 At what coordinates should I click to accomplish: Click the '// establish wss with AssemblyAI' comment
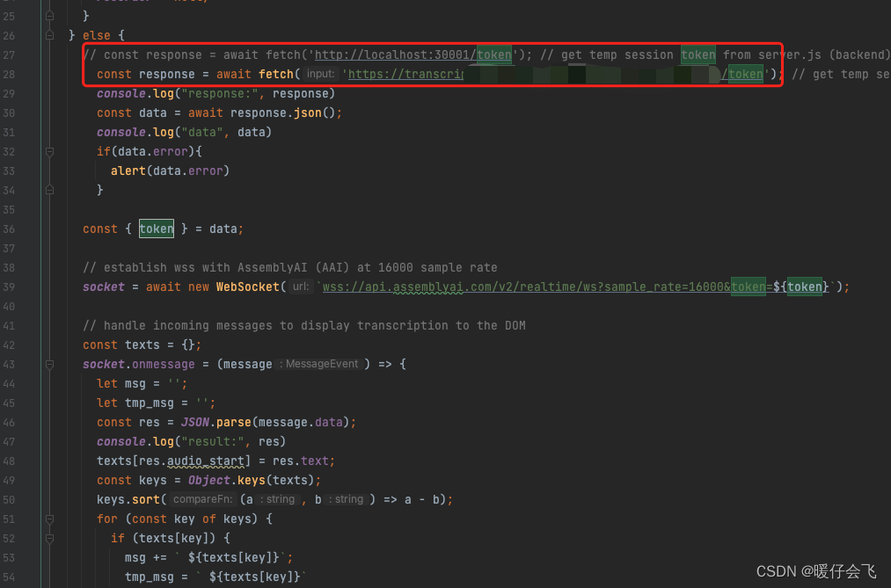[x=289, y=268]
